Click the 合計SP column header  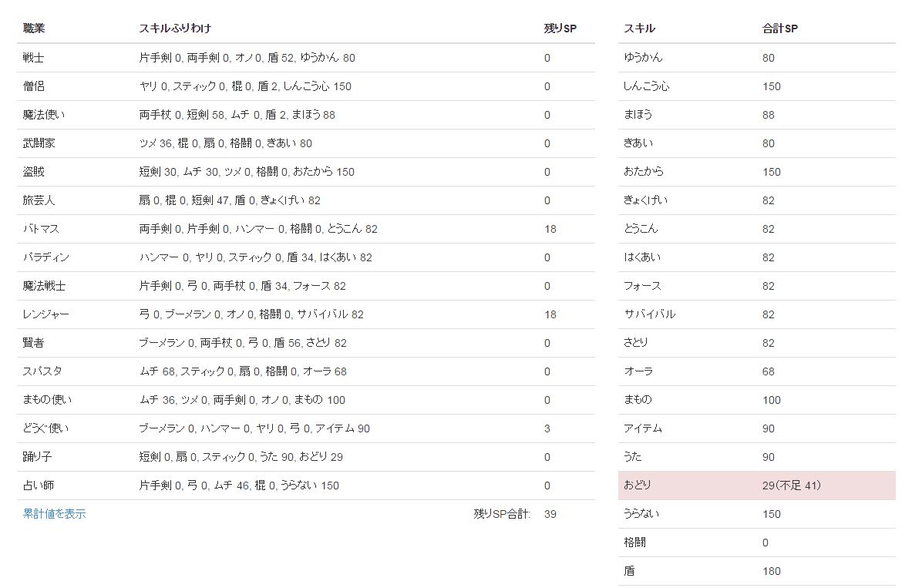(x=779, y=29)
